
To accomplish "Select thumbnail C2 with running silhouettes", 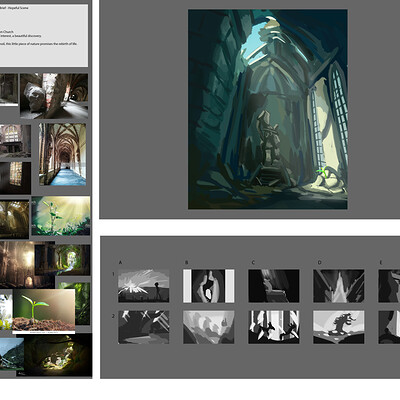I will coord(274,327).
